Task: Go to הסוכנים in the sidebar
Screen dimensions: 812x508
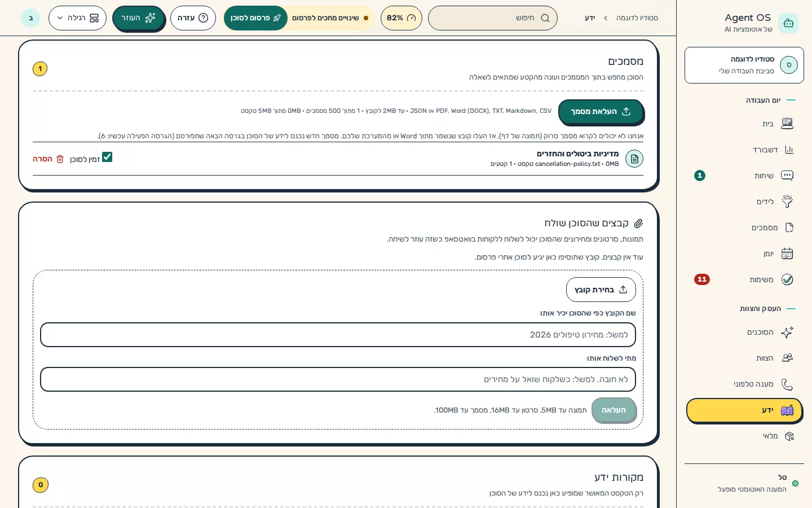Action: click(x=744, y=332)
